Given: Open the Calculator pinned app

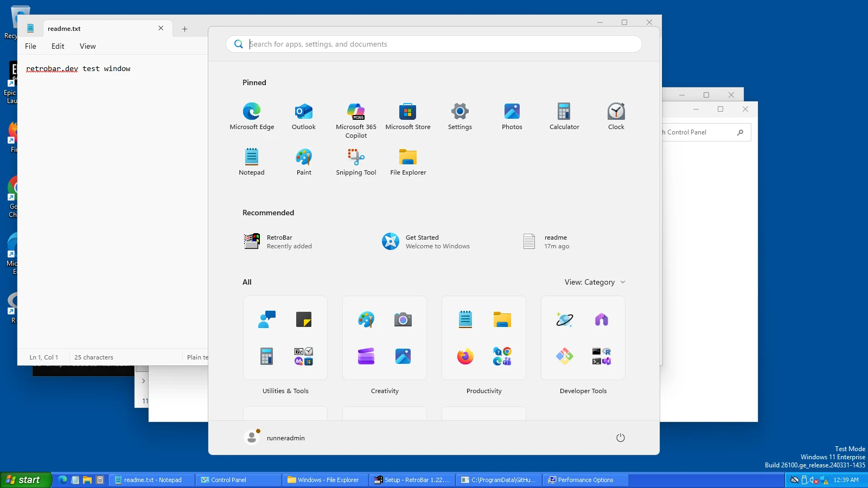Looking at the screenshot, I should click(564, 116).
